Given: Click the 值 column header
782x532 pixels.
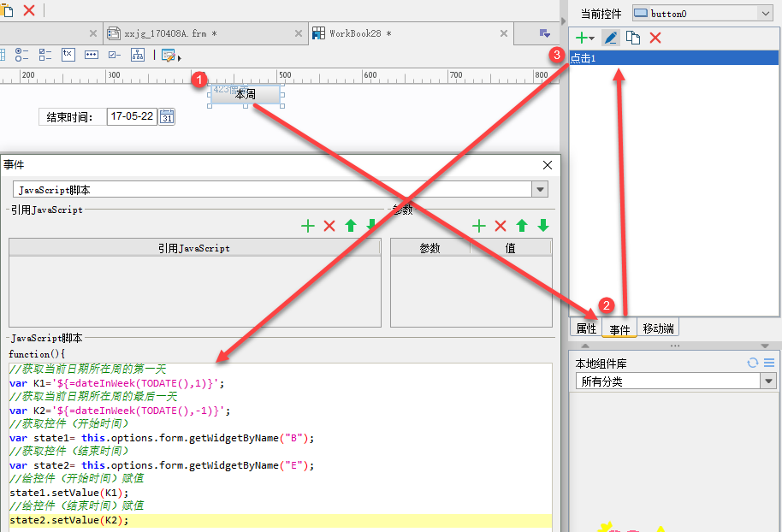Looking at the screenshot, I should pyautogui.click(x=511, y=248).
